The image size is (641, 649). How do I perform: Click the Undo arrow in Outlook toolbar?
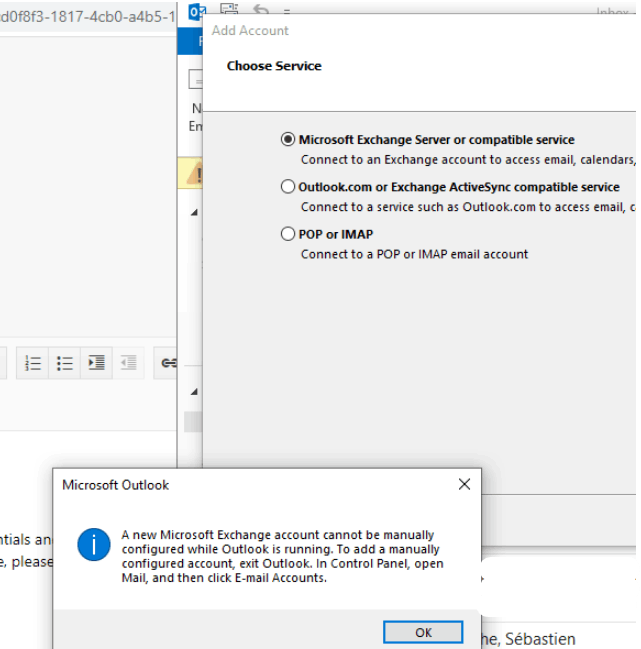(x=261, y=9)
